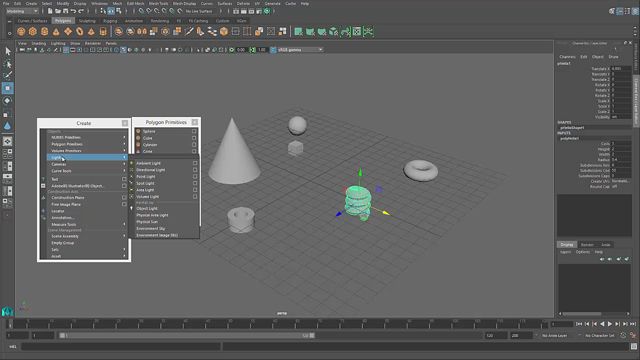Image resolution: width=640 pixels, height=360 pixels.
Task: Open the Modeling menu set dropdown
Action: 22,11
